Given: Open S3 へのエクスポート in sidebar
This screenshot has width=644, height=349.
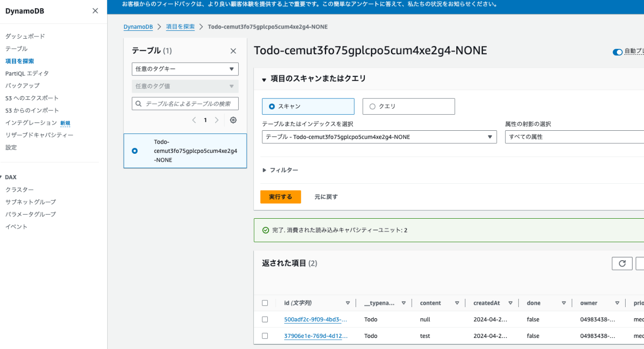Looking at the screenshot, I should (32, 98).
